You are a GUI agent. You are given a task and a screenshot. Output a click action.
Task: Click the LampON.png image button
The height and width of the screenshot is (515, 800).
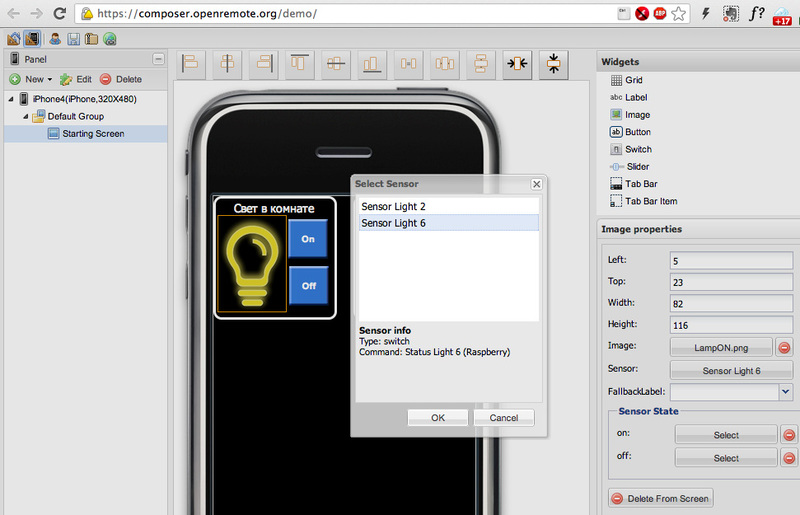point(721,348)
